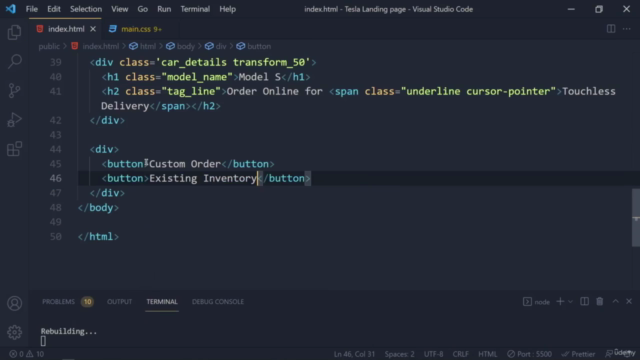This screenshot has height=360, width=640.
Task: Add a new terminal with plus icon
Action: [x=560, y=302]
